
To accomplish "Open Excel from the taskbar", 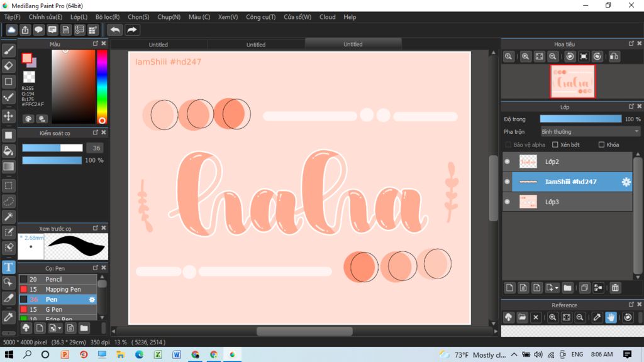I will pyautogui.click(x=158, y=354).
